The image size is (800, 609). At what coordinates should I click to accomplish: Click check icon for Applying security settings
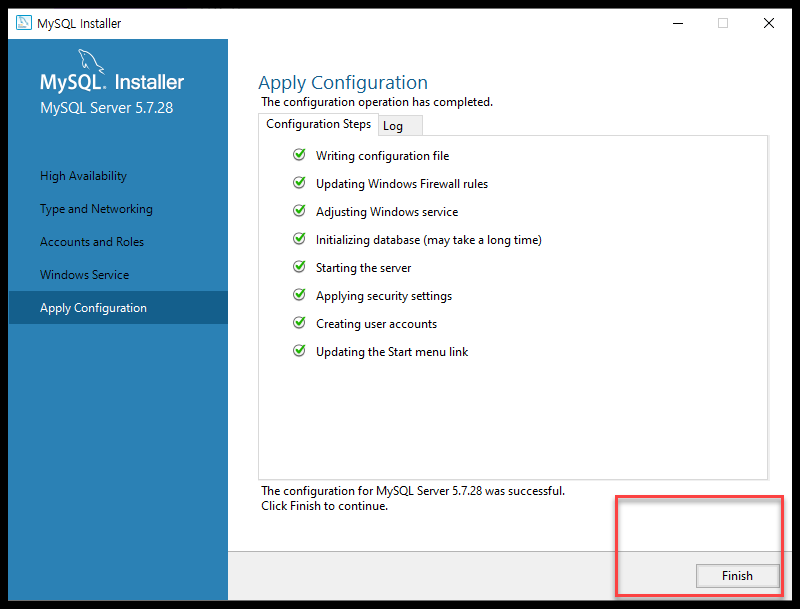299,295
